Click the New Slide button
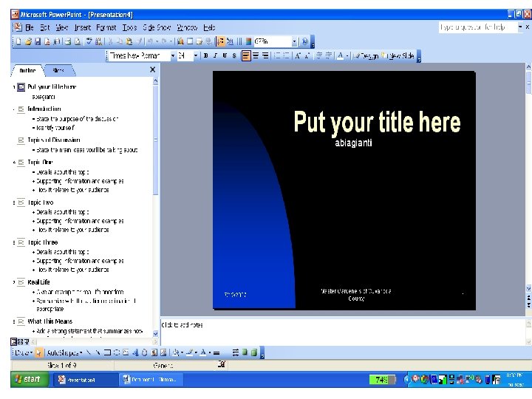This screenshot has height=399, width=532. click(x=398, y=55)
